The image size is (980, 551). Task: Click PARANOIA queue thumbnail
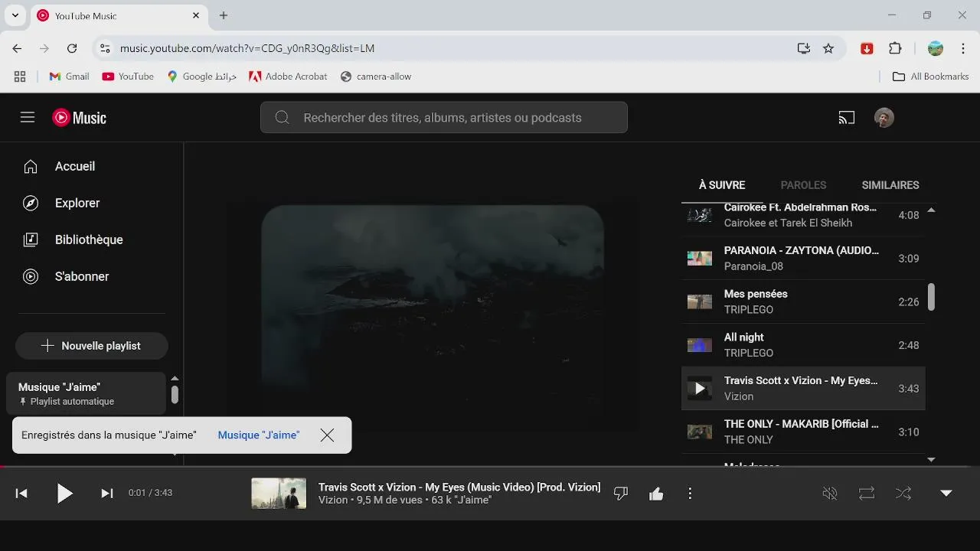[700, 258]
